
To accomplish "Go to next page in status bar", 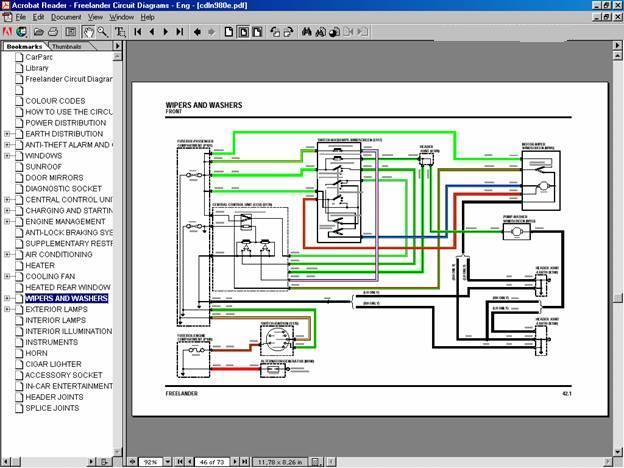I will (x=235, y=462).
